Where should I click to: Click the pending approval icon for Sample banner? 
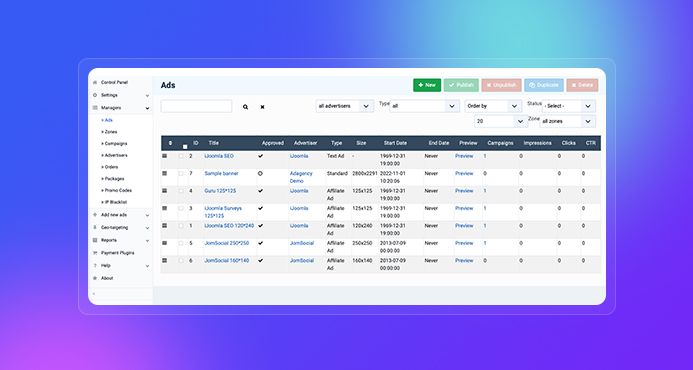260,173
